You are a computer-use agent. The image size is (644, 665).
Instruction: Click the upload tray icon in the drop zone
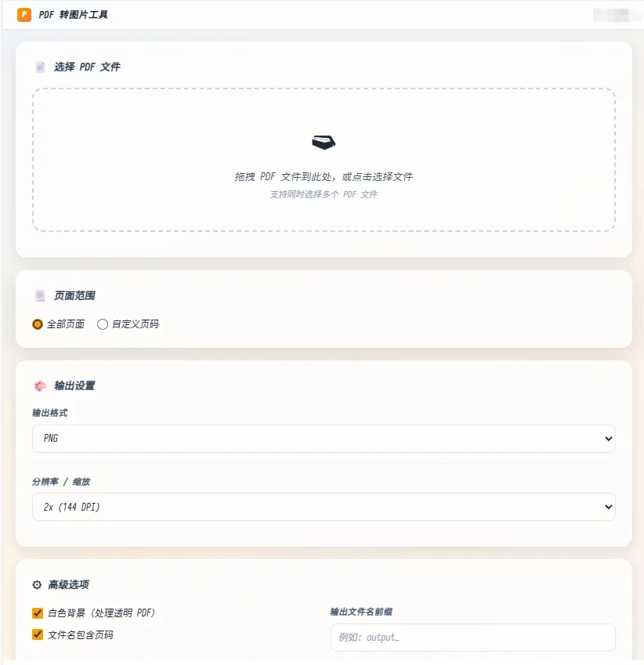324,142
